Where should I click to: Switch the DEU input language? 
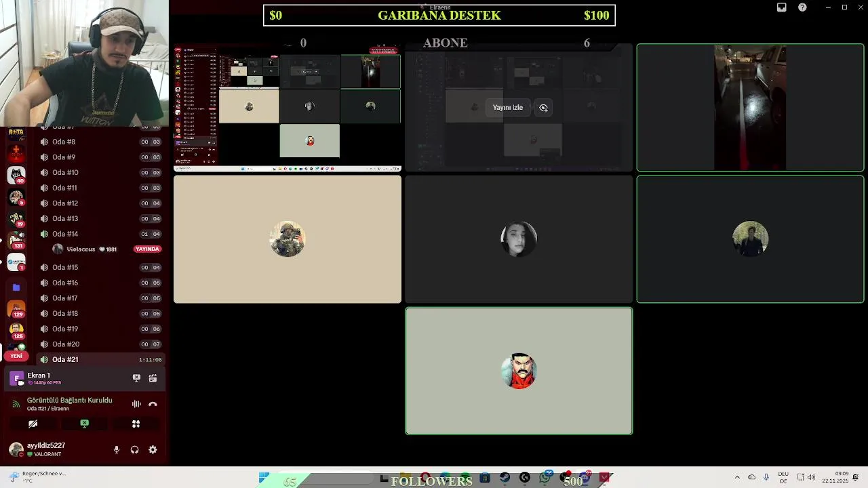coord(783,478)
